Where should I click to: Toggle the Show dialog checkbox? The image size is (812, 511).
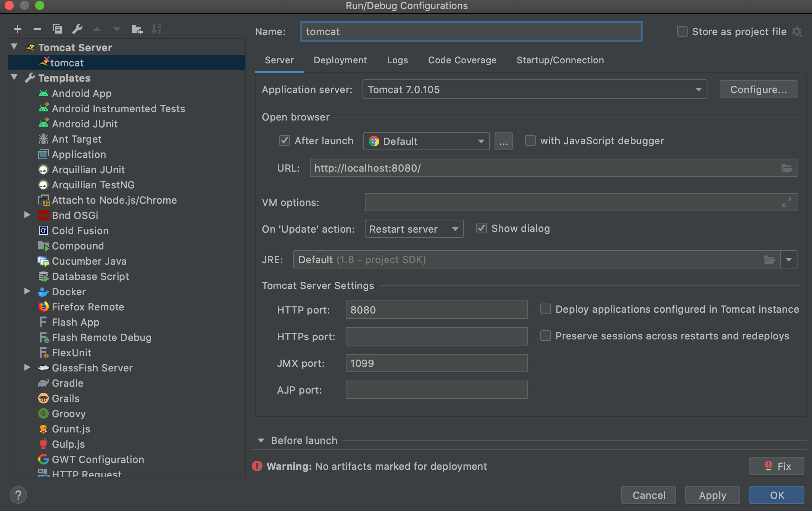[482, 228]
